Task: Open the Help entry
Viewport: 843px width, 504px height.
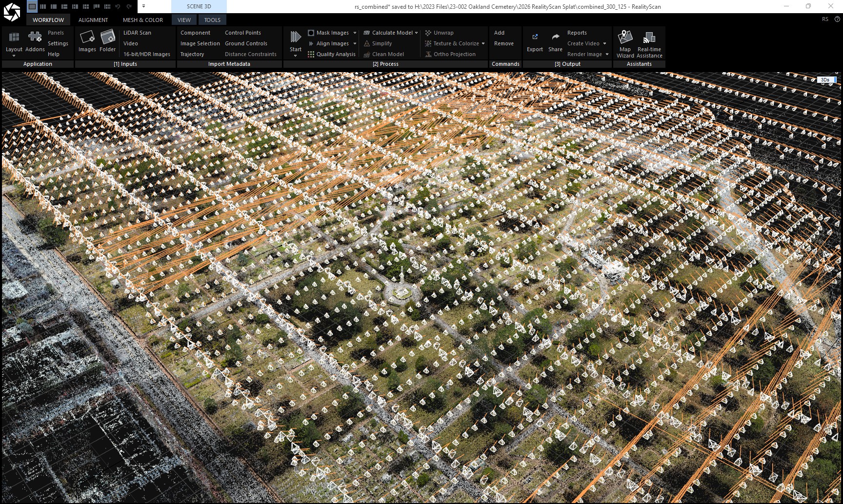Action: (54, 54)
